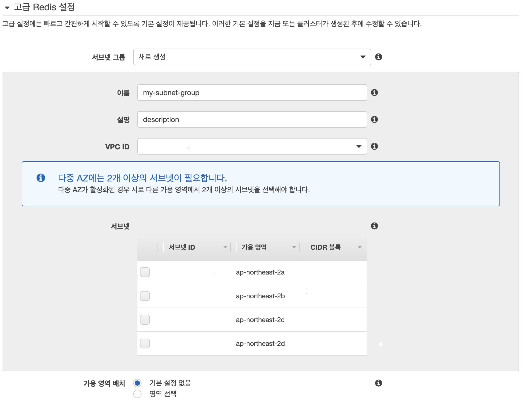Click info icon beside the 설명 field
Image resolution: width=532 pixels, height=412 pixels.
tap(374, 119)
